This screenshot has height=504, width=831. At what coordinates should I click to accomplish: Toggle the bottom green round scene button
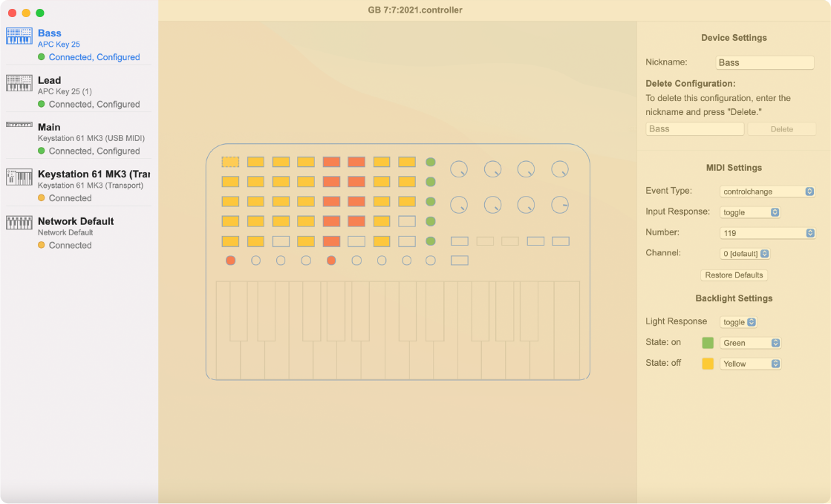pos(431,241)
